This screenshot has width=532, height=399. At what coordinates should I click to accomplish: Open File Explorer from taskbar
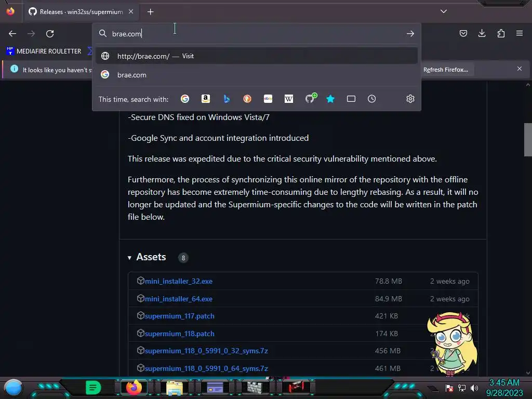175,388
